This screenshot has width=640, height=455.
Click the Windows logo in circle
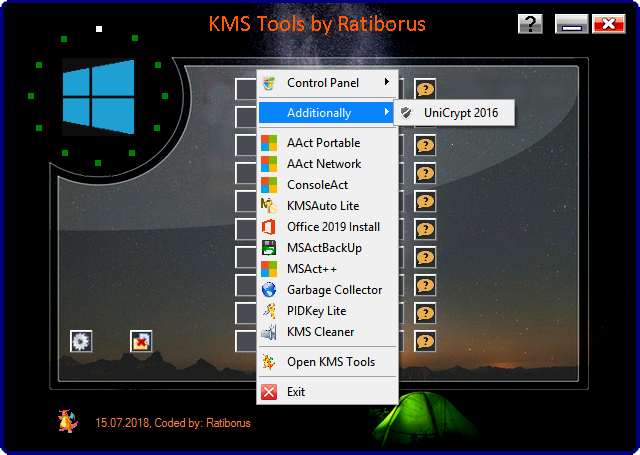coord(98,97)
